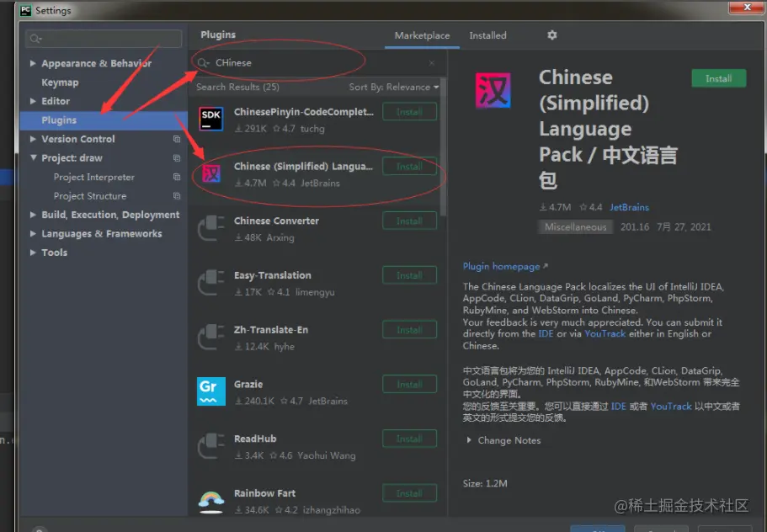Expand the Editor settings node
This screenshot has height=532, width=767.
[33, 101]
